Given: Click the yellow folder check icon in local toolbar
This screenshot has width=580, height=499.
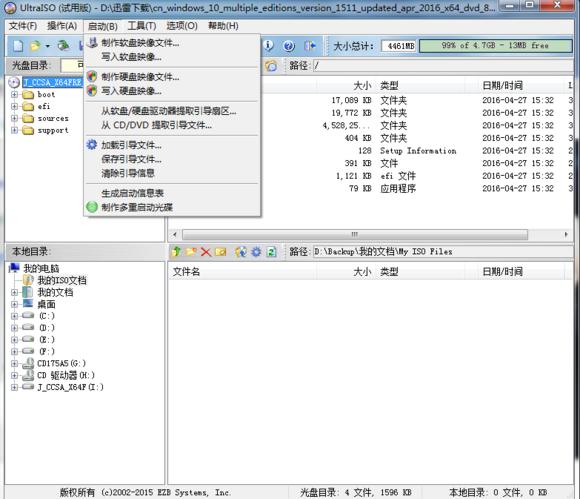Looking at the screenshot, I should pos(220,252).
